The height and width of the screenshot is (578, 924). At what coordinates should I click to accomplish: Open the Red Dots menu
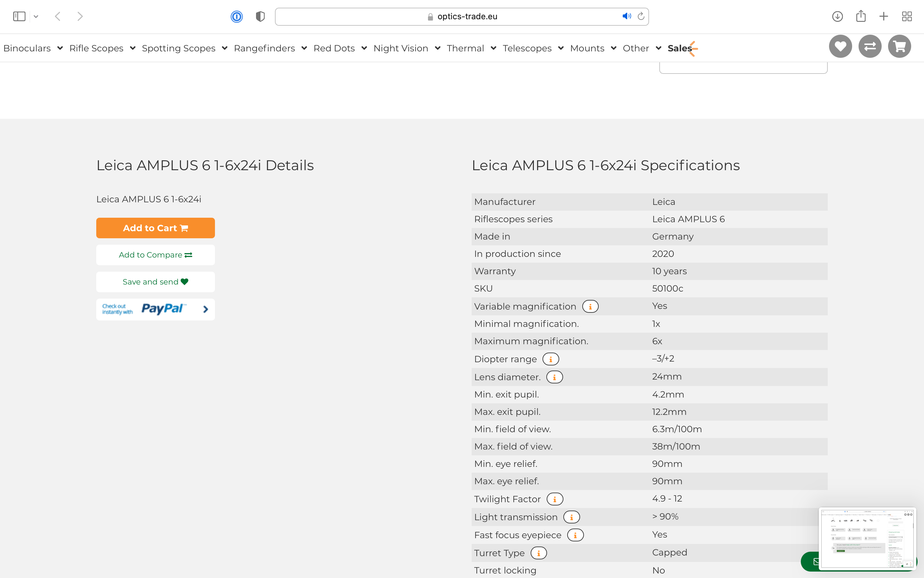pyautogui.click(x=334, y=48)
